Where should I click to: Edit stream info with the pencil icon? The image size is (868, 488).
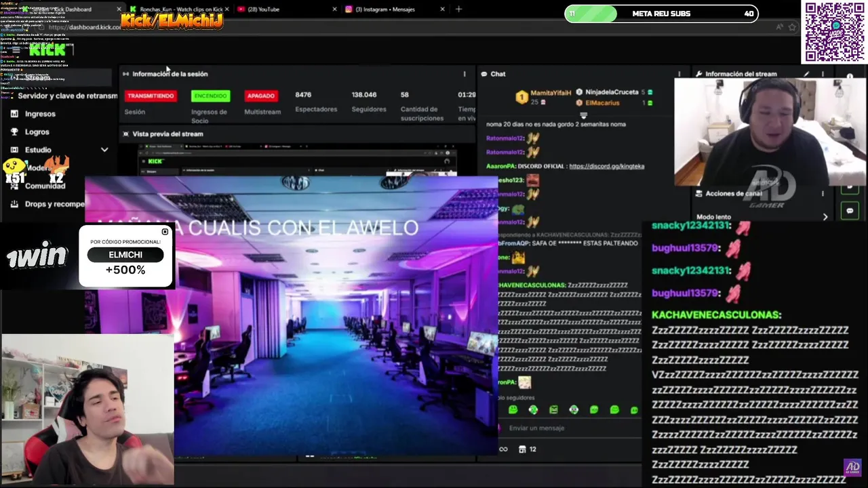pyautogui.click(x=807, y=74)
